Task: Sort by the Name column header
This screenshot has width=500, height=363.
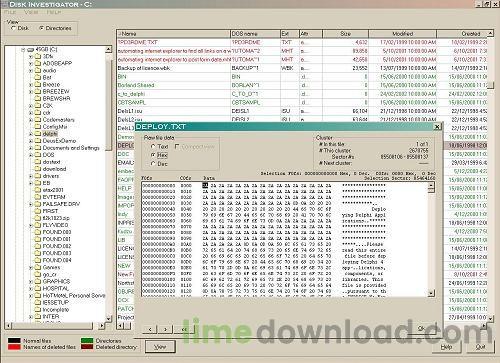Action: (x=173, y=34)
